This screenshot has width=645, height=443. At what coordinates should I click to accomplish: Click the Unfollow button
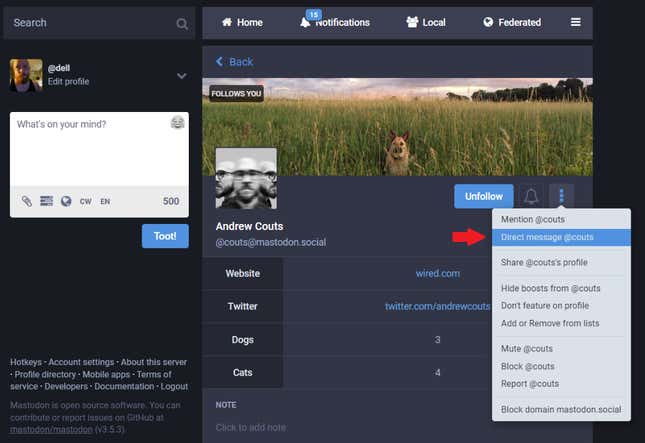click(x=484, y=196)
